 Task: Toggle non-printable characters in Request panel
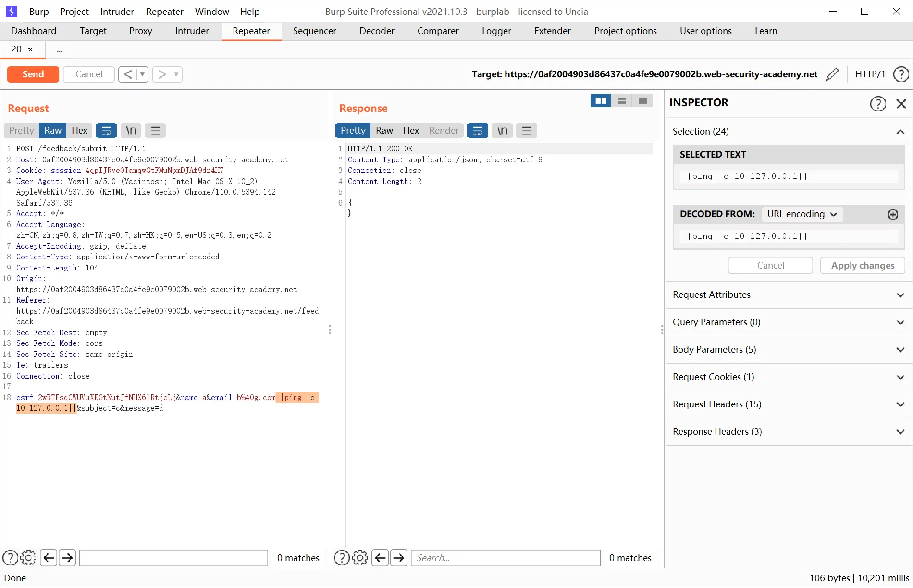(131, 131)
